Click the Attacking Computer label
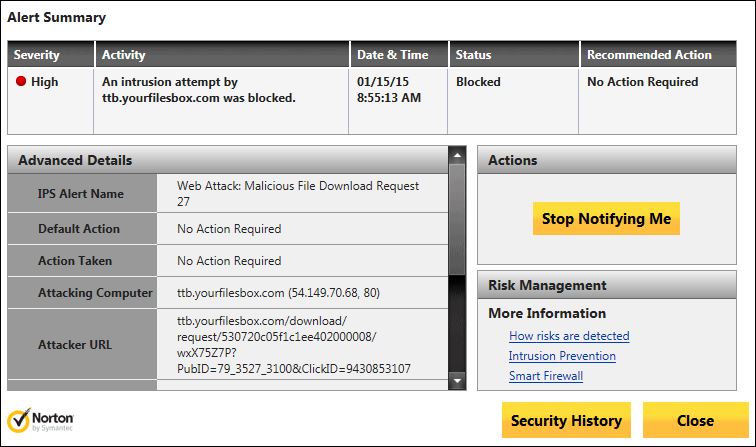 pos(95,293)
